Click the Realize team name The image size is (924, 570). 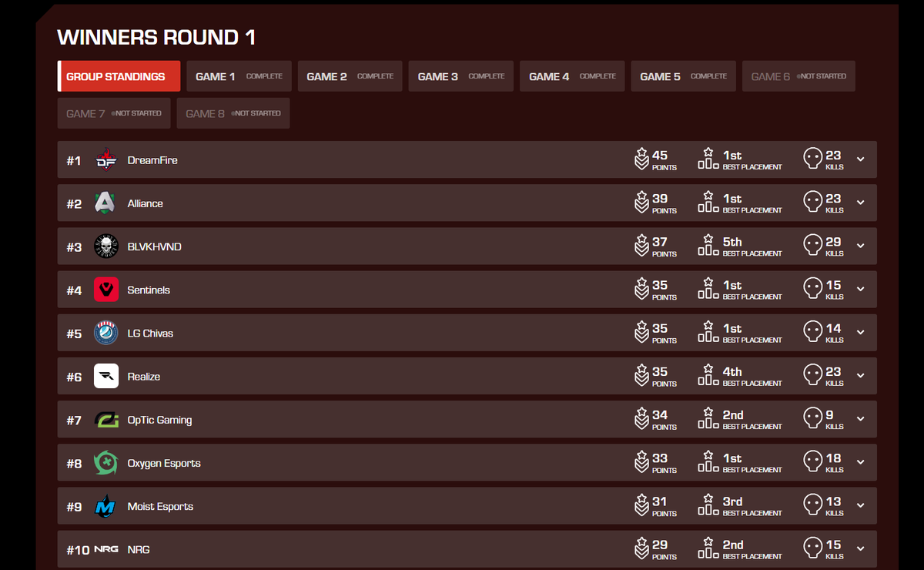click(x=144, y=376)
